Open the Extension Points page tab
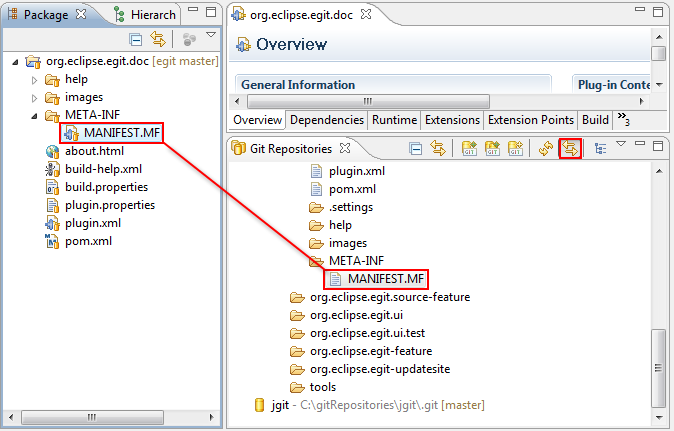Screen dimensions: 674x431 click(x=531, y=120)
